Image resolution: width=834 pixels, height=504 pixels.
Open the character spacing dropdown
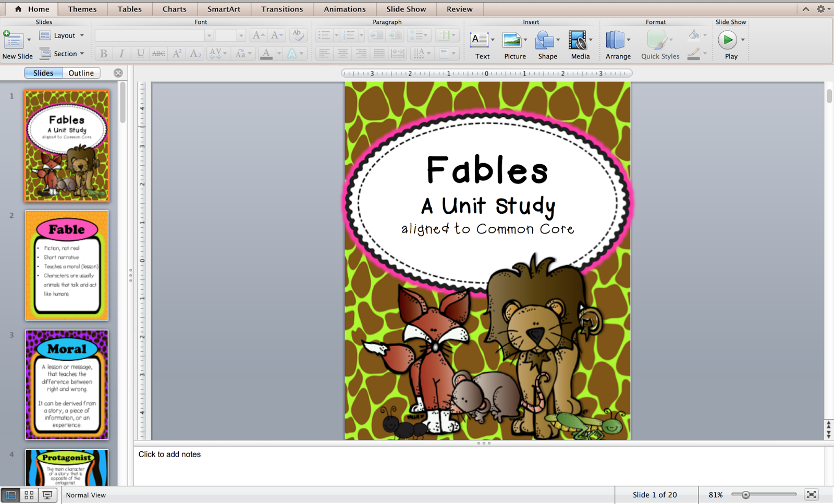click(217, 53)
